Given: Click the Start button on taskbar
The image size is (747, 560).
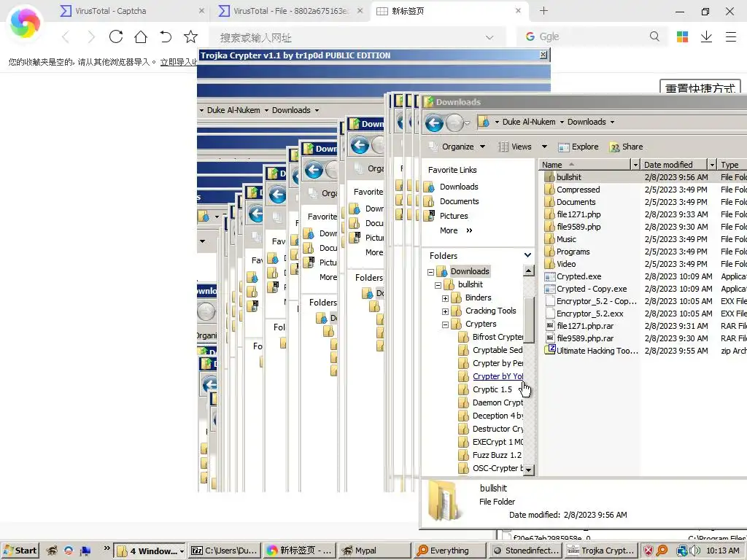Looking at the screenshot, I should coord(20,551).
